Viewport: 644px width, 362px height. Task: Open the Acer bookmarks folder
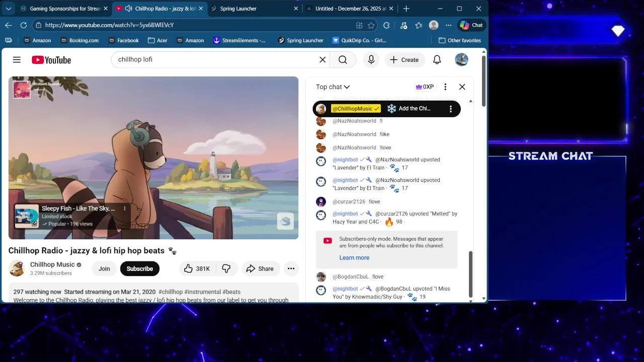(157, 40)
